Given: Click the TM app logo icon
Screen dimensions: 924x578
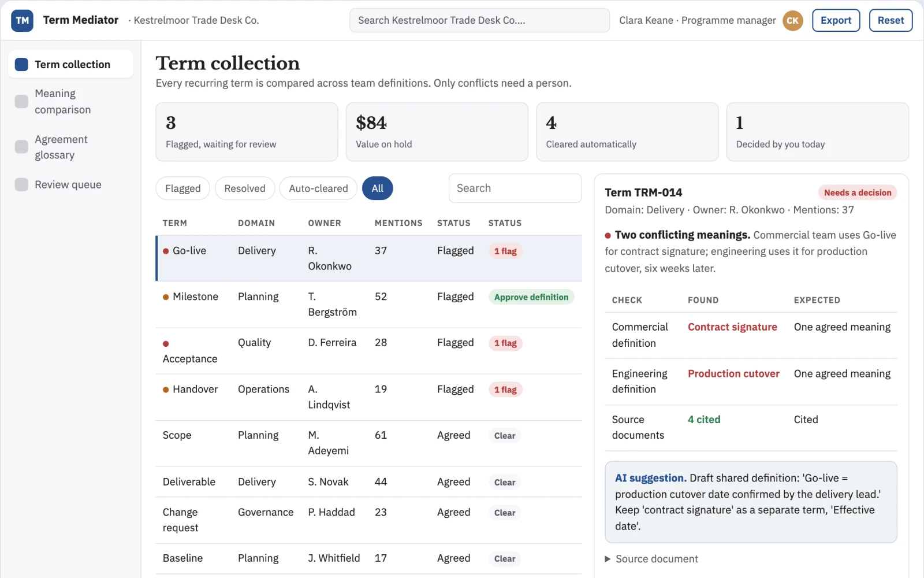Looking at the screenshot, I should (x=22, y=20).
